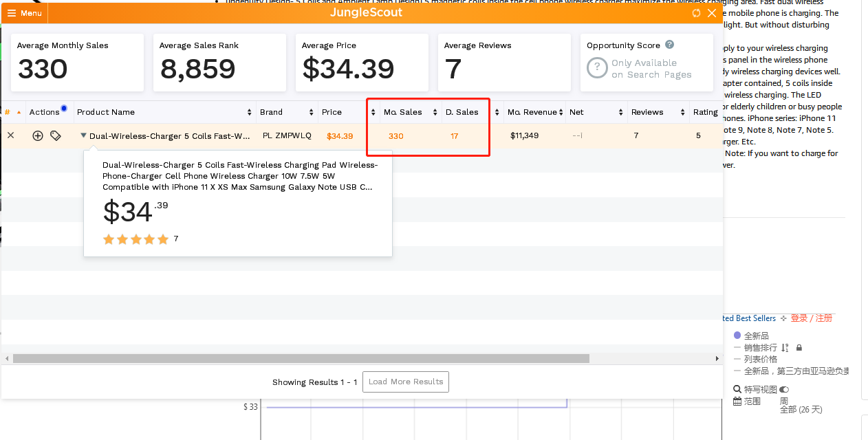Click the $11,349 monthly revenue cell
868x440 pixels.
pos(525,136)
